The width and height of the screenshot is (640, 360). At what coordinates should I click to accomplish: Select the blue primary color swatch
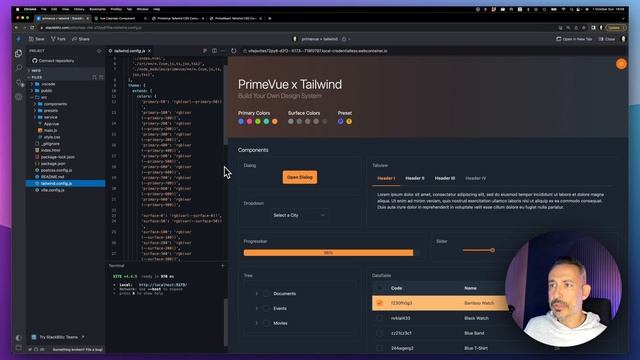(x=241, y=121)
